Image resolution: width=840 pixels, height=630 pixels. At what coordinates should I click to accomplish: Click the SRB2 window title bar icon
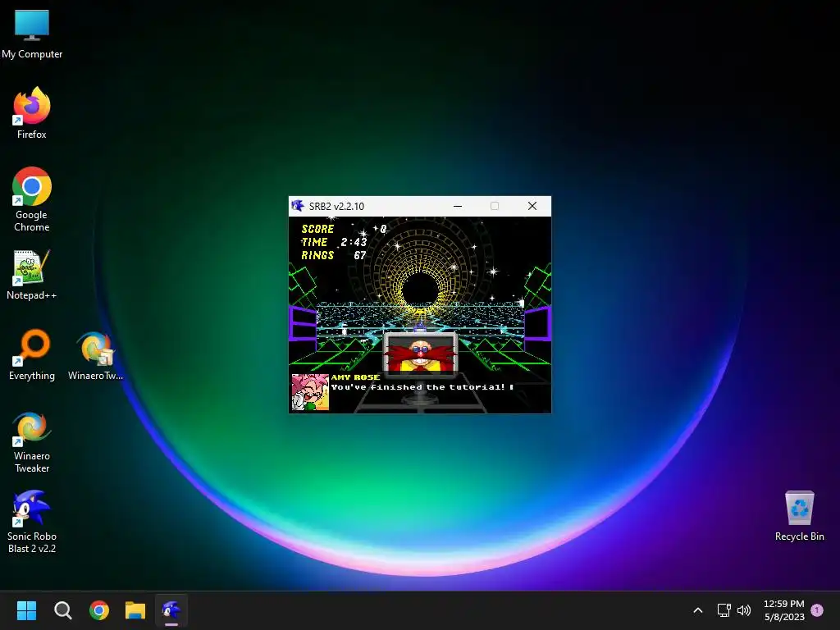[298, 206]
